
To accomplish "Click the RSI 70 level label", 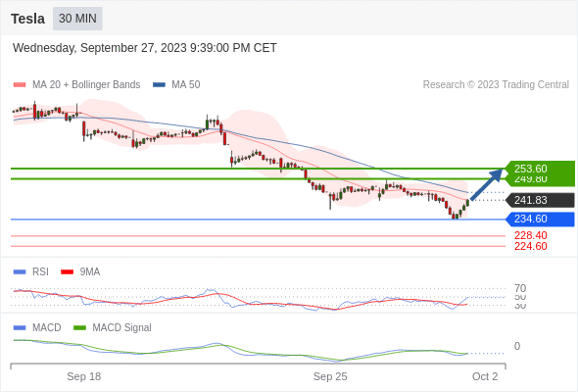I will [520, 288].
